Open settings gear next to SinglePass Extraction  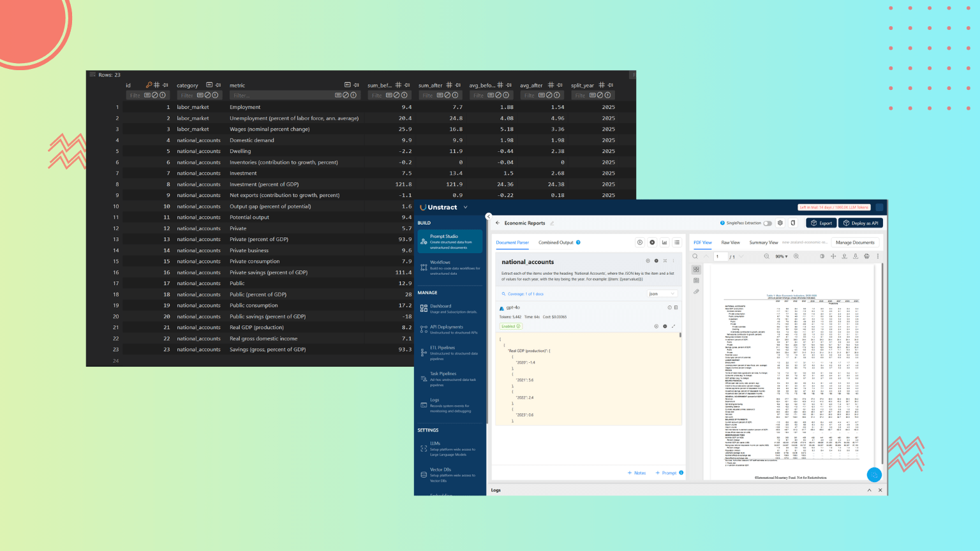(x=780, y=223)
